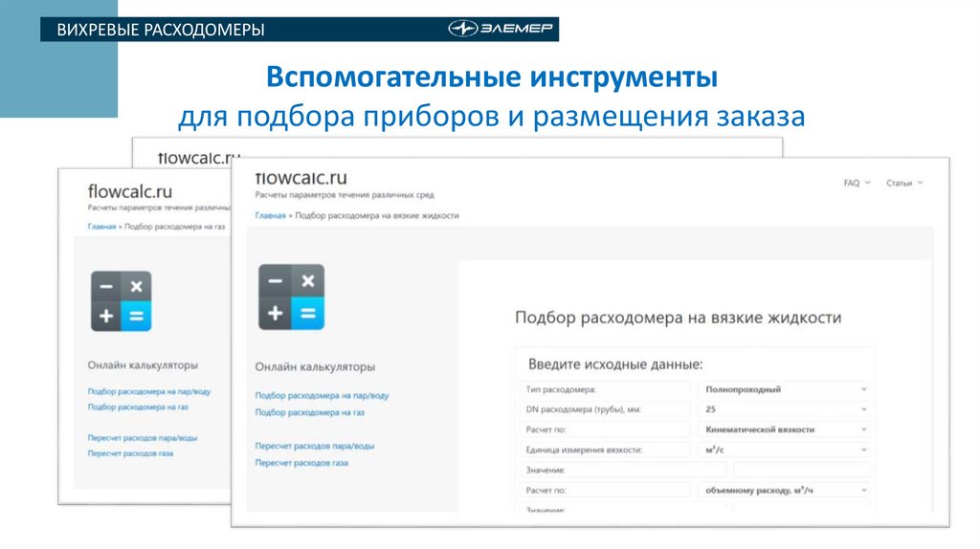Click the calculator icon in the back-left window
Screen dimensions: 980x549
[x=122, y=301]
